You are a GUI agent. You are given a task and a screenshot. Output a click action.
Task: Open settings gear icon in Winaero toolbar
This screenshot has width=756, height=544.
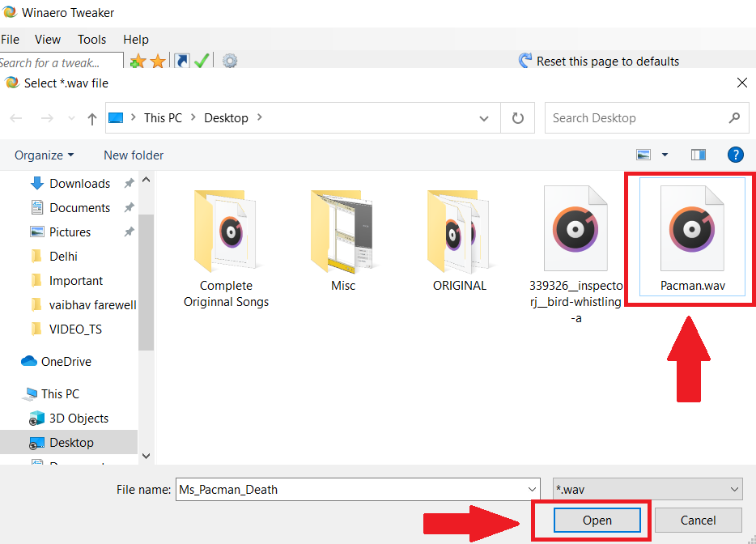click(x=230, y=62)
